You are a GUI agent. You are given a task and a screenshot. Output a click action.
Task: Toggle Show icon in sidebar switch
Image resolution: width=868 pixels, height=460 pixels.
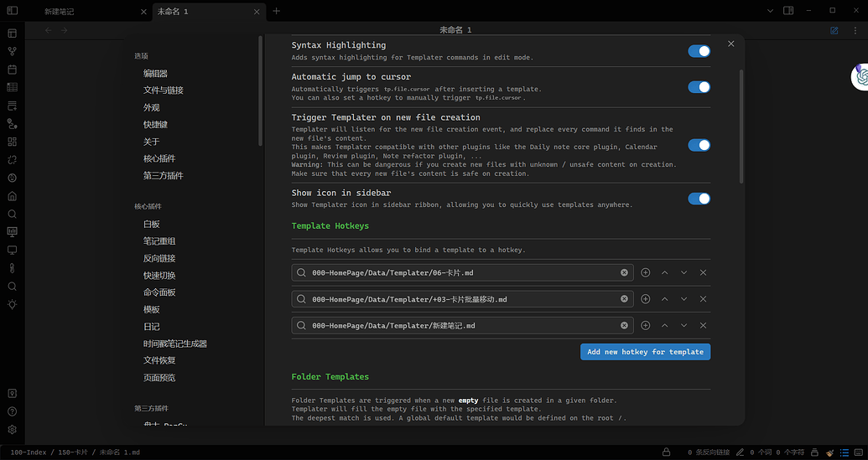coord(699,199)
